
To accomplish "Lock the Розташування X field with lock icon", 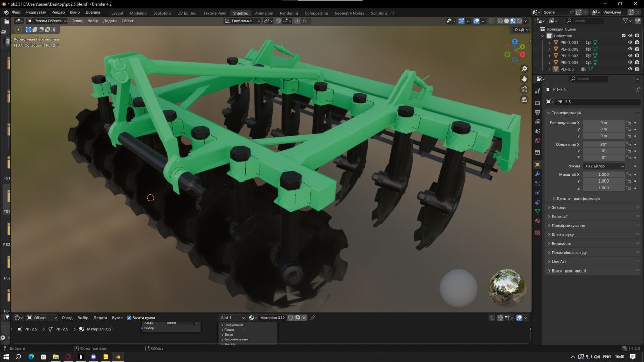I will (628, 123).
